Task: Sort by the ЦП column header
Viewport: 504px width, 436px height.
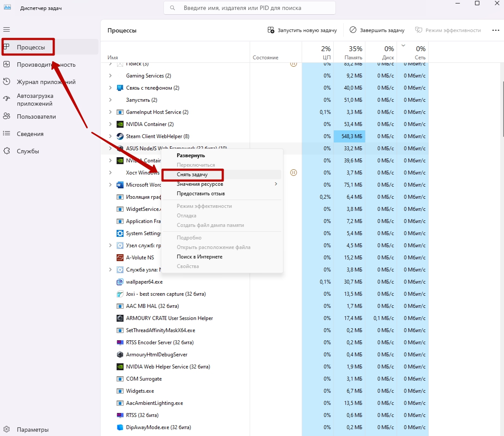Action: pos(318,52)
